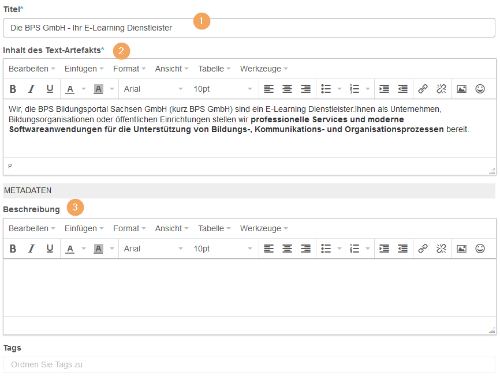Align text left in the Inhalt editor
Viewport: 500px width, 380px height.
click(x=269, y=89)
